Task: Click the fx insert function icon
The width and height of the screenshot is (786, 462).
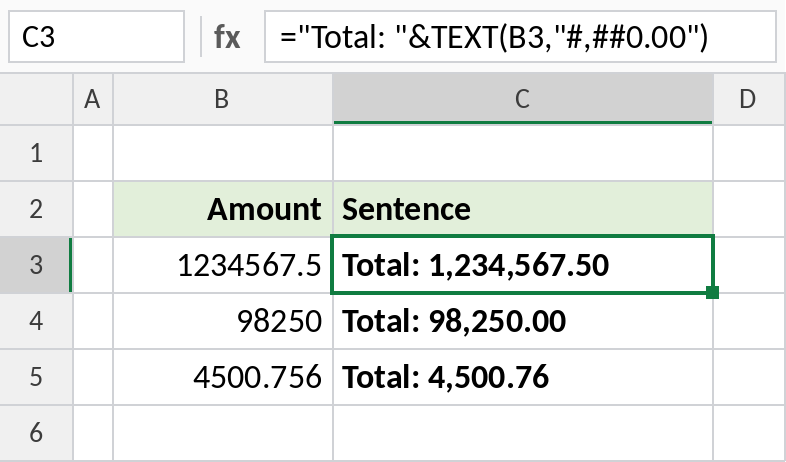Action: (227, 37)
